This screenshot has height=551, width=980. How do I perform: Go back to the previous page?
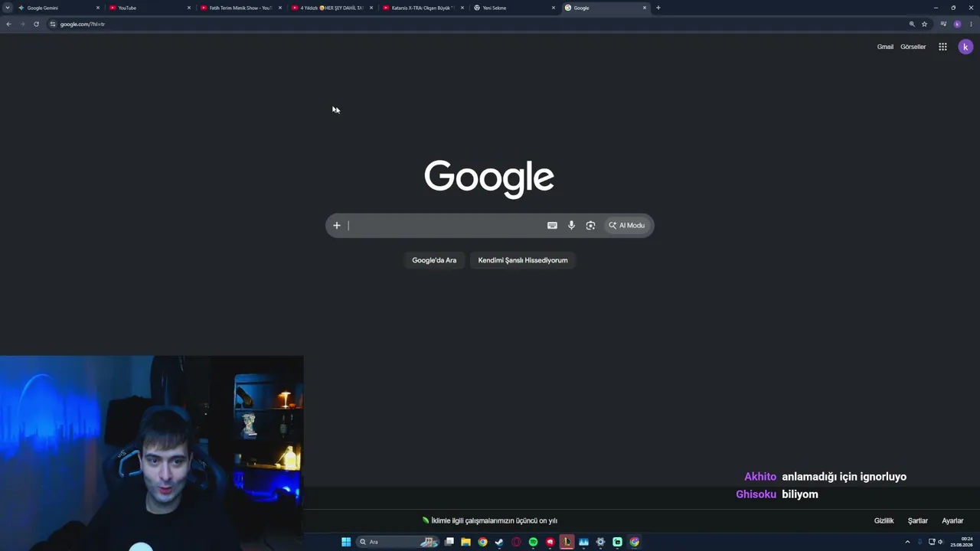[8, 24]
